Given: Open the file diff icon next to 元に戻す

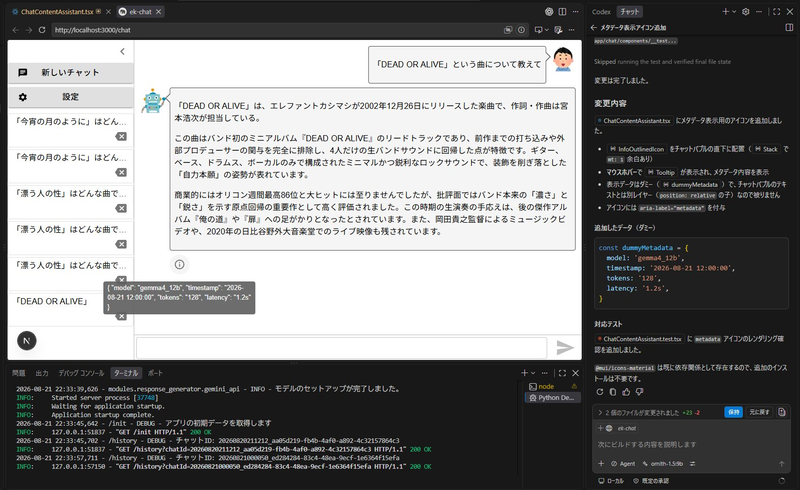Looking at the screenshot, I should (x=782, y=412).
